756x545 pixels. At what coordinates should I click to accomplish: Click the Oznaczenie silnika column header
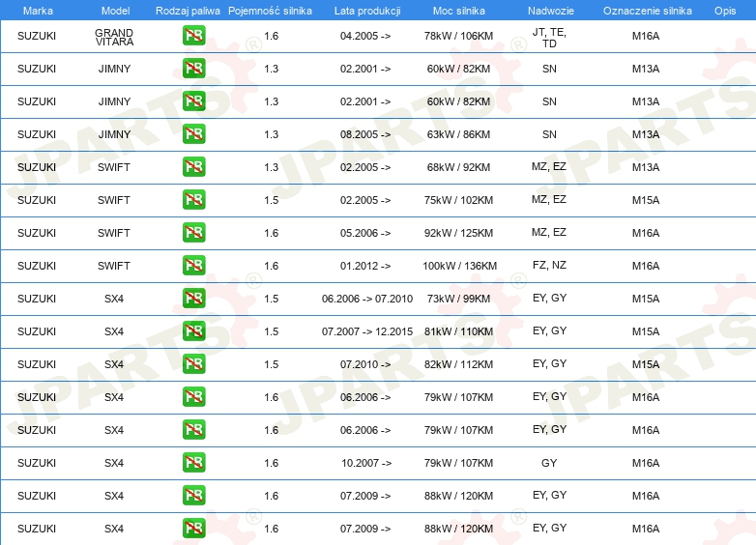[x=645, y=10]
